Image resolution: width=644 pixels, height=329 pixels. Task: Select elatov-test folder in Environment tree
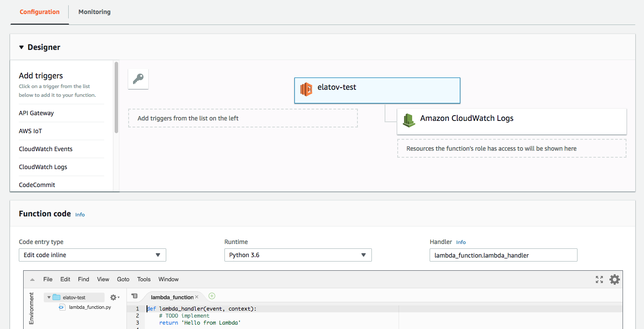(x=74, y=297)
